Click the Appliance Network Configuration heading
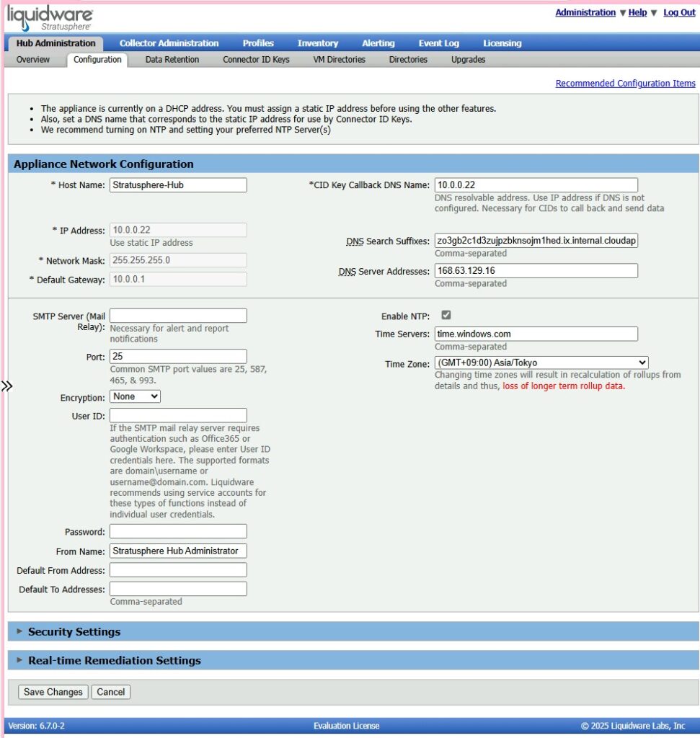This screenshot has width=700, height=738. point(104,164)
